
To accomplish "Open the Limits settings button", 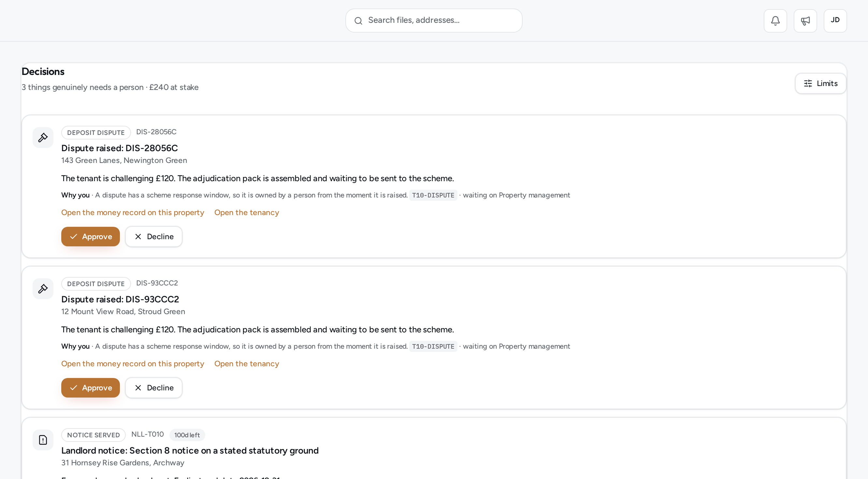I will point(820,83).
